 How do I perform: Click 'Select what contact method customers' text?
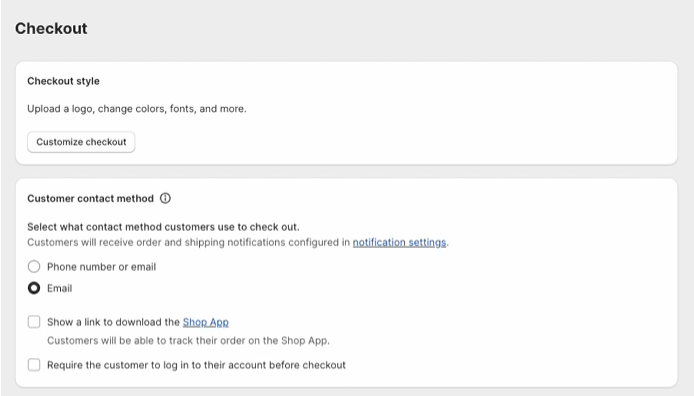[x=163, y=227]
